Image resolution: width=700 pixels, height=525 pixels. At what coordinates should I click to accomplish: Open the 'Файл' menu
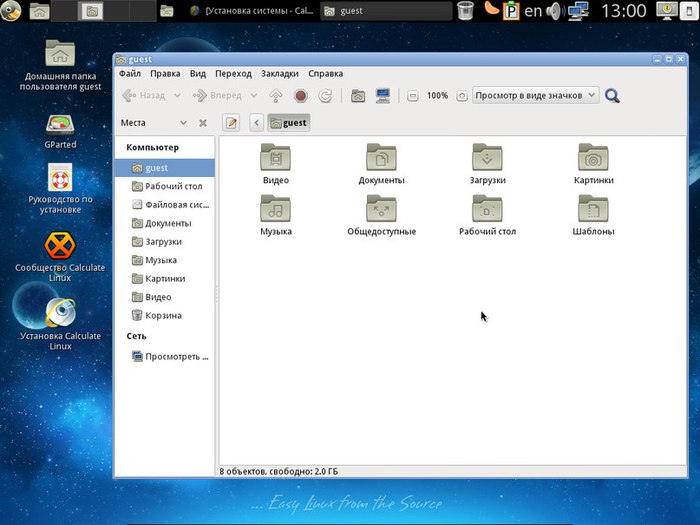click(x=130, y=73)
